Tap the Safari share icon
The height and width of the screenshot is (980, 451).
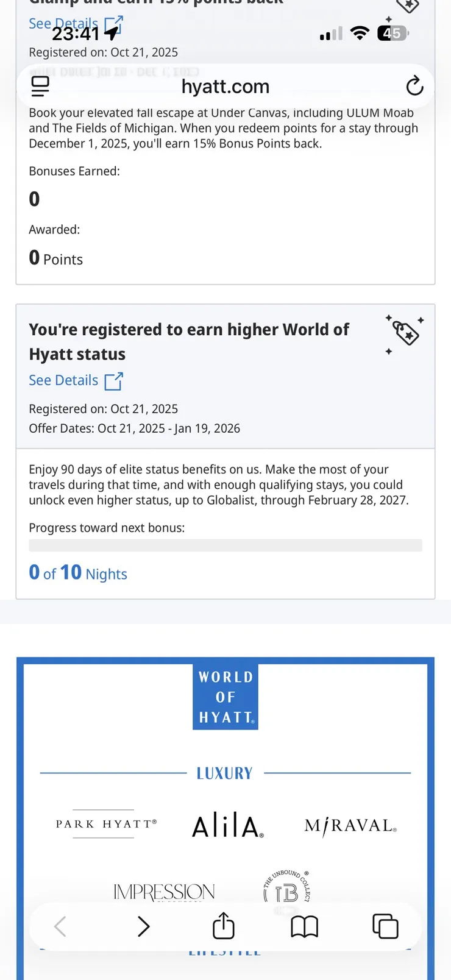click(x=224, y=926)
